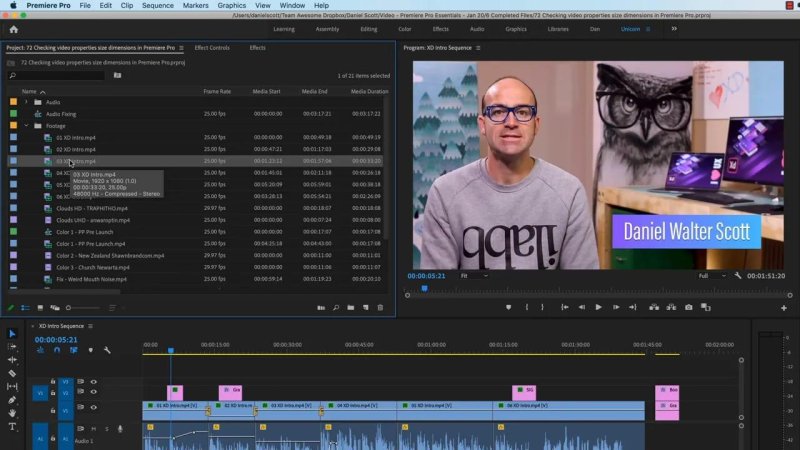800x450 pixels.
Task: Toggle Linked Selection in timeline
Action: pos(74,350)
